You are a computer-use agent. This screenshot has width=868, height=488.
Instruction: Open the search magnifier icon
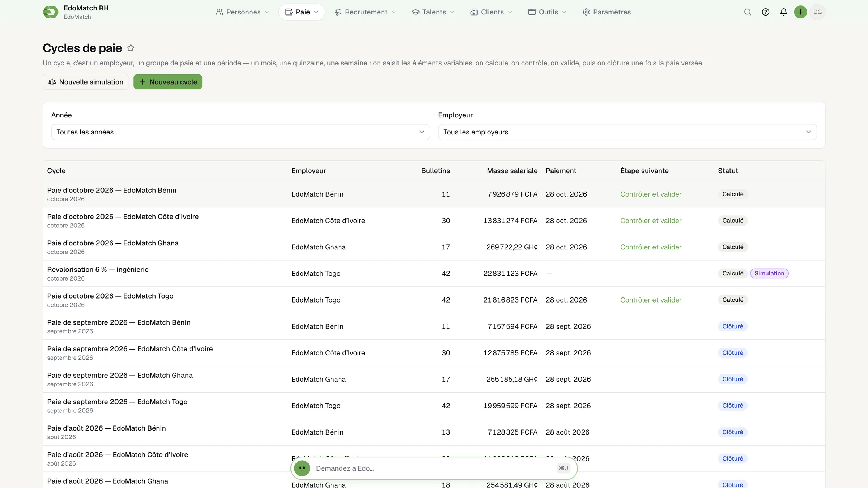pyautogui.click(x=748, y=12)
